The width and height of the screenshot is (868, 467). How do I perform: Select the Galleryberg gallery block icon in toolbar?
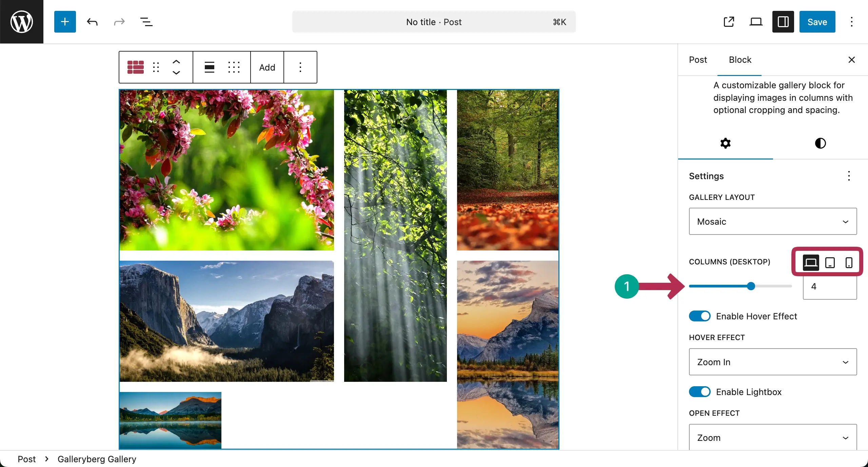(135, 67)
